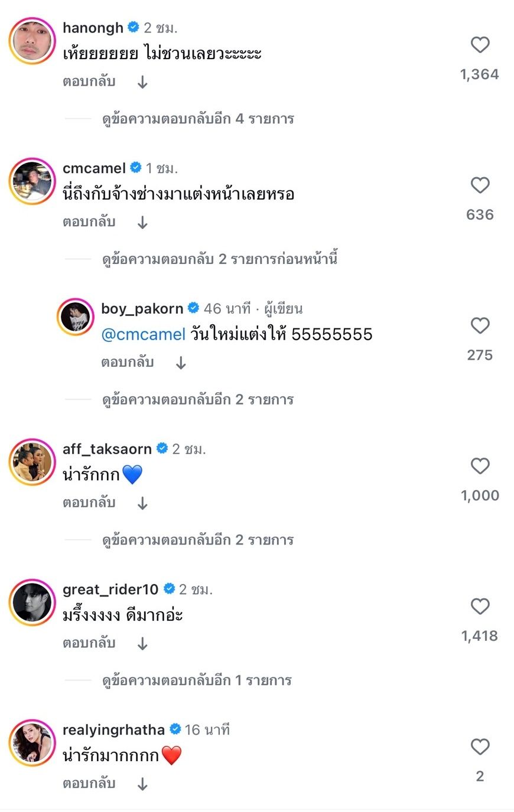Click the down arrow under great_rider10's comment
514x812 pixels.
142,644
